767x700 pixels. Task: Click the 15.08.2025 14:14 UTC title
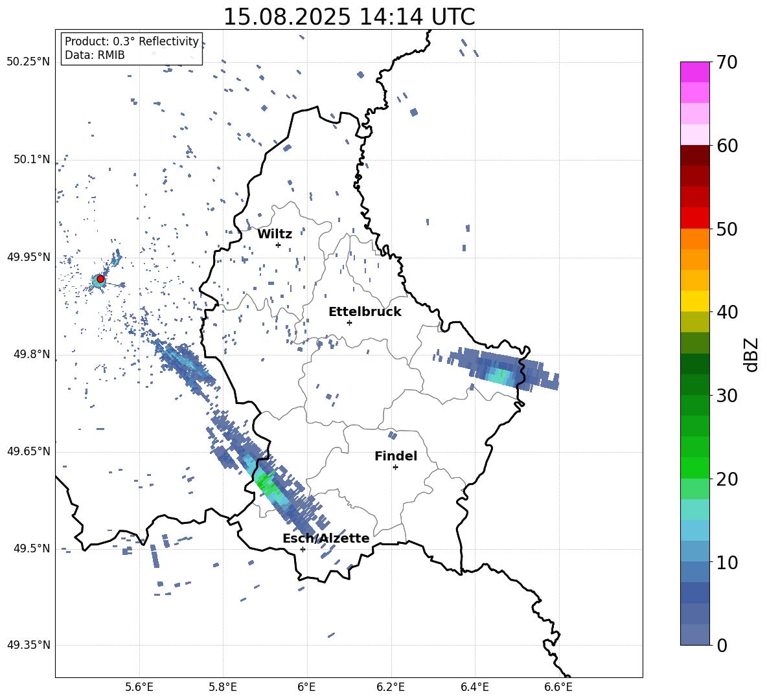(349, 17)
